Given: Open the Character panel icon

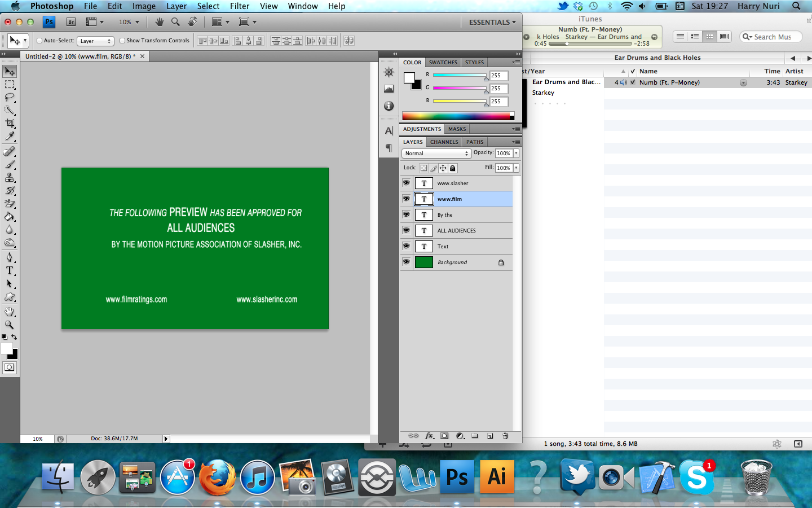Looking at the screenshot, I should point(389,131).
